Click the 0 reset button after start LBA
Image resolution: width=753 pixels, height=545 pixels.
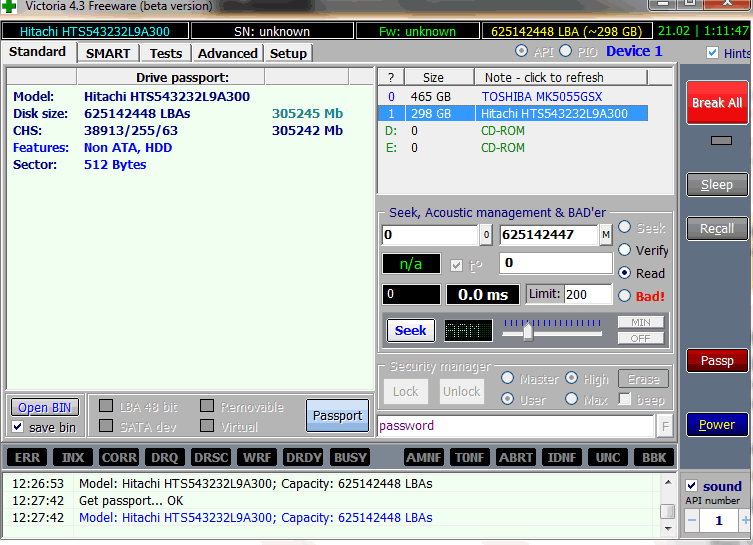click(486, 235)
